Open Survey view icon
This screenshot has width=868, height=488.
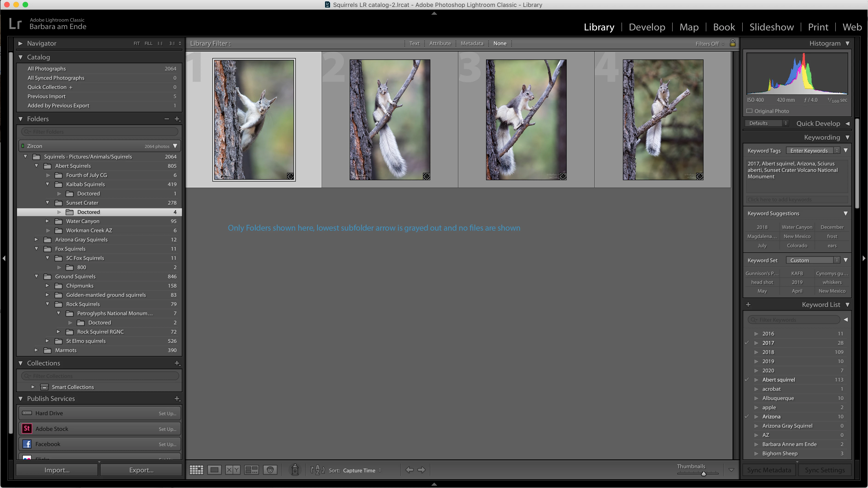point(251,470)
